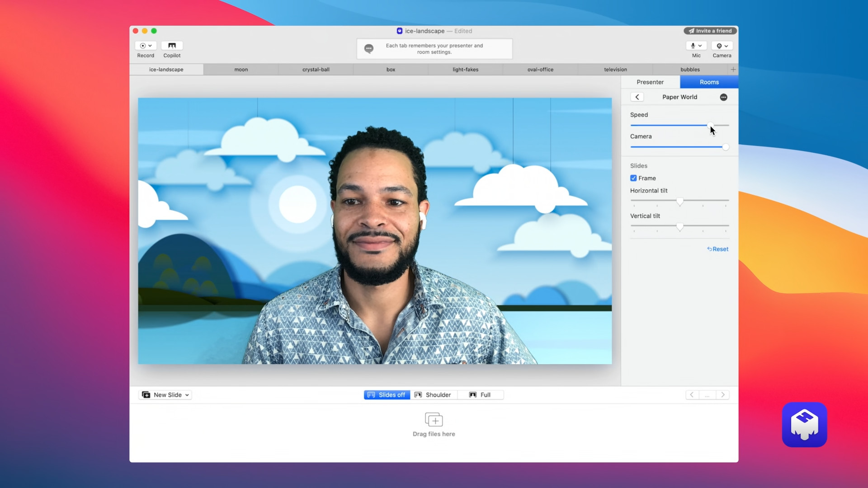Click the Invite a friend button
This screenshot has width=868, height=488.
[x=710, y=31]
